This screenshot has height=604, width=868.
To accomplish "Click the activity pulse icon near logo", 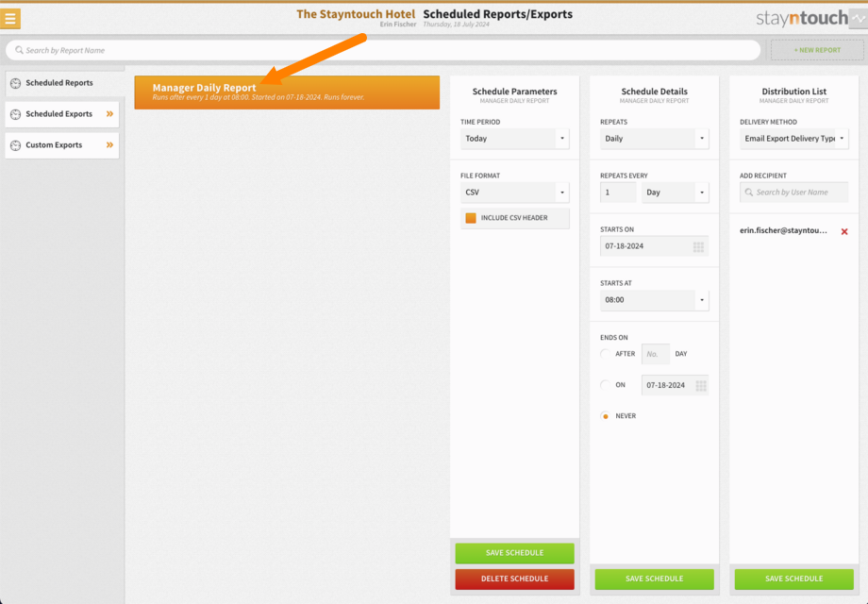I will (859, 18).
